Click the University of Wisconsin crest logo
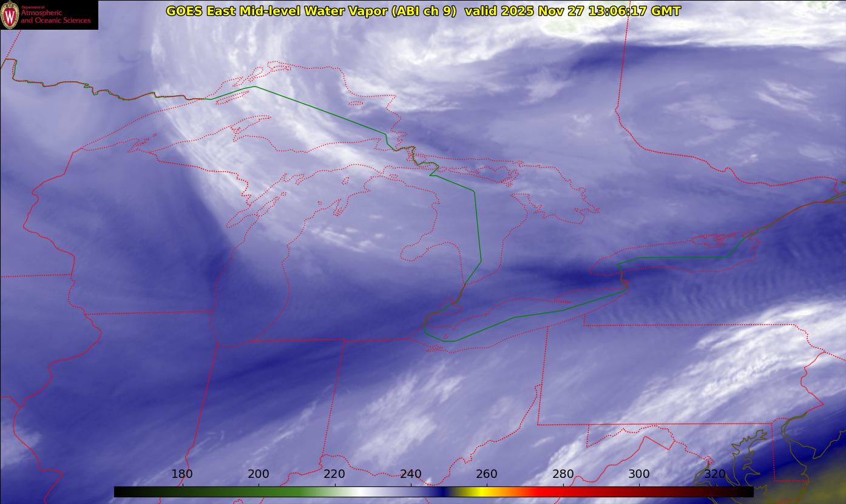 click(x=10, y=15)
